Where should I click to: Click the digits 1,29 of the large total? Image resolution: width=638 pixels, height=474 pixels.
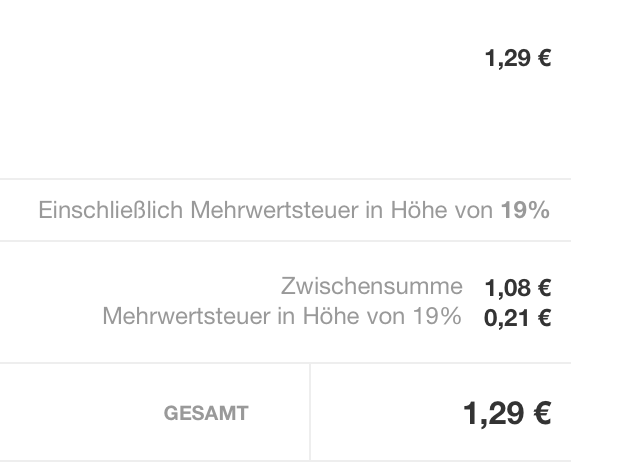click(494, 413)
